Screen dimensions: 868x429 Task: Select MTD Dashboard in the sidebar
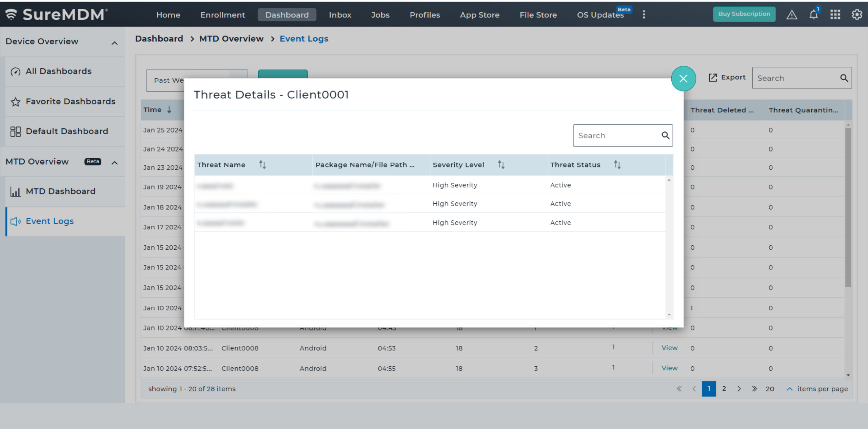[65, 191]
